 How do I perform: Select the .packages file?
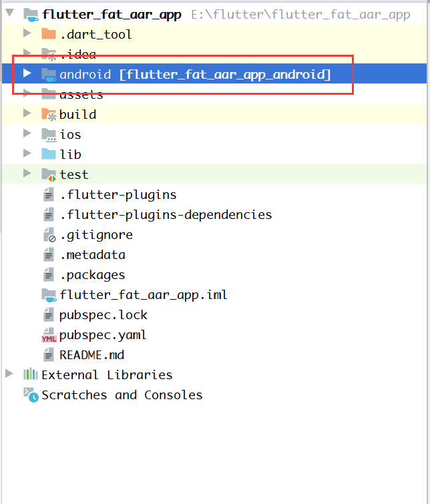(x=93, y=275)
